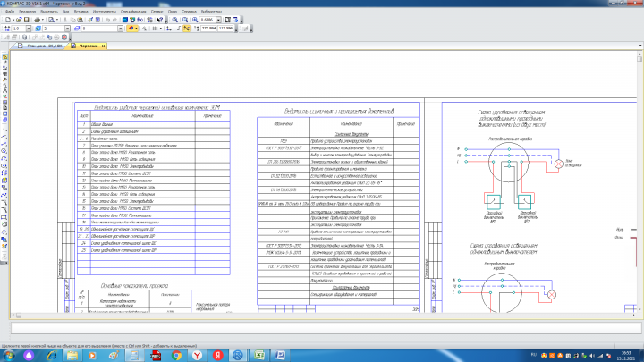Expand the layer number dropdown
The image size is (644, 362).
point(121,29)
